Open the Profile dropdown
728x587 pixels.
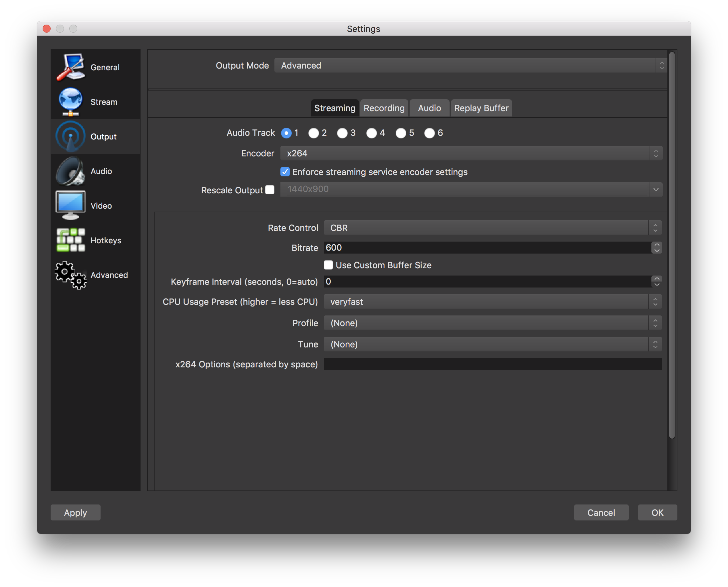click(x=493, y=322)
